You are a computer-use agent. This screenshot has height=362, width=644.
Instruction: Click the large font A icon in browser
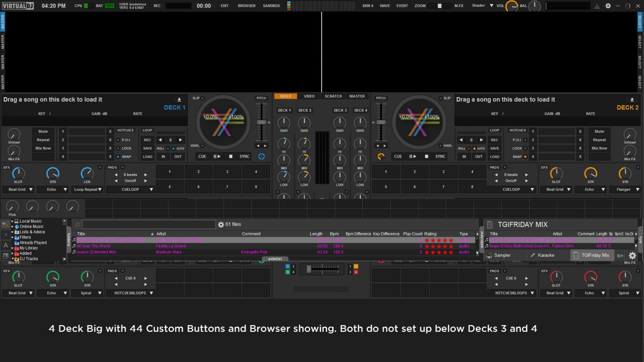(6, 245)
